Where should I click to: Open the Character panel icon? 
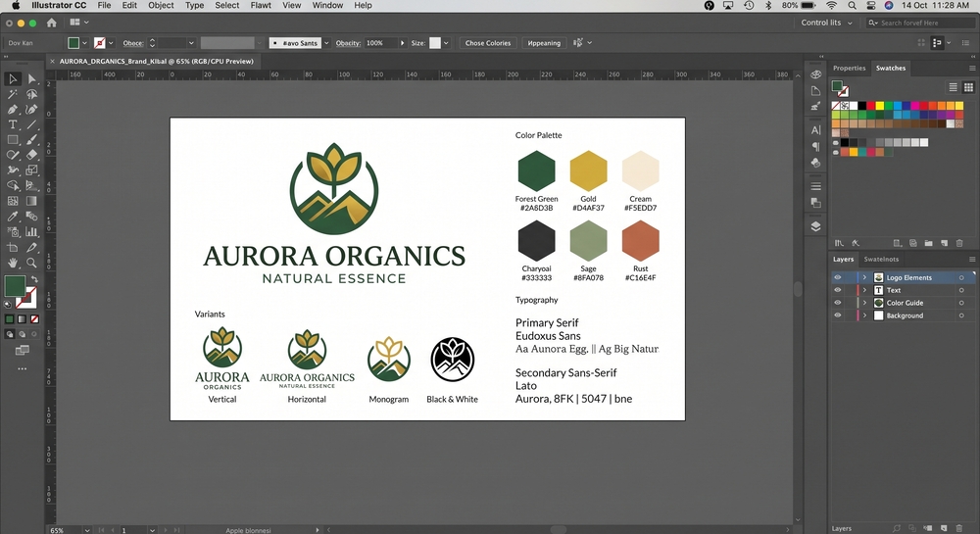815,130
